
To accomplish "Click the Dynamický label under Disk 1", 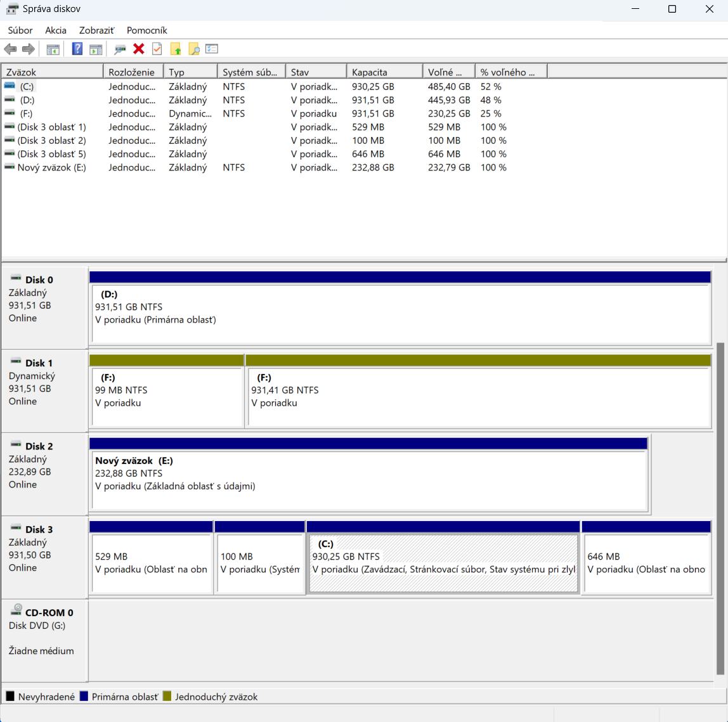I will pos(32,375).
